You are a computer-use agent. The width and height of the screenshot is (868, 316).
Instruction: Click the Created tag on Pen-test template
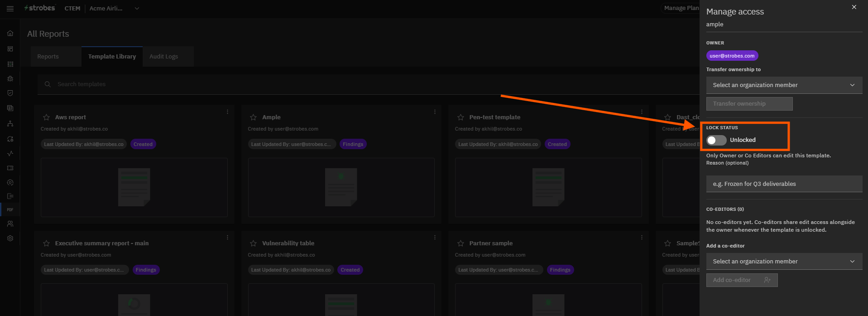pyautogui.click(x=557, y=145)
